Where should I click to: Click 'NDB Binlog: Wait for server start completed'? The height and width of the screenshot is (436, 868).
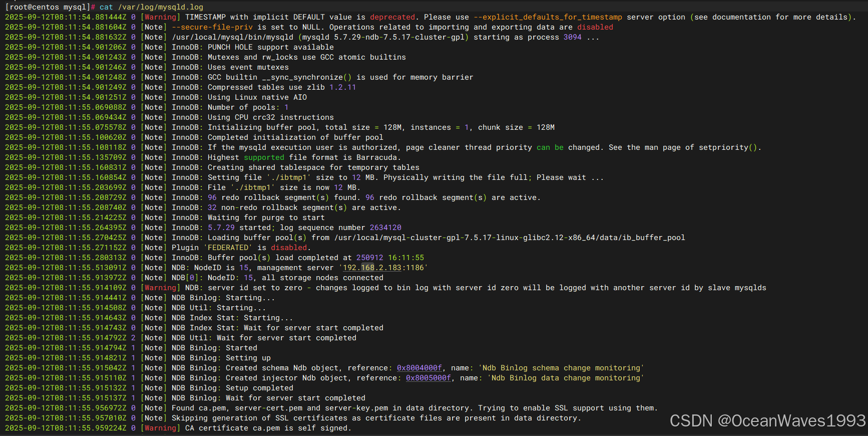[268, 398]
